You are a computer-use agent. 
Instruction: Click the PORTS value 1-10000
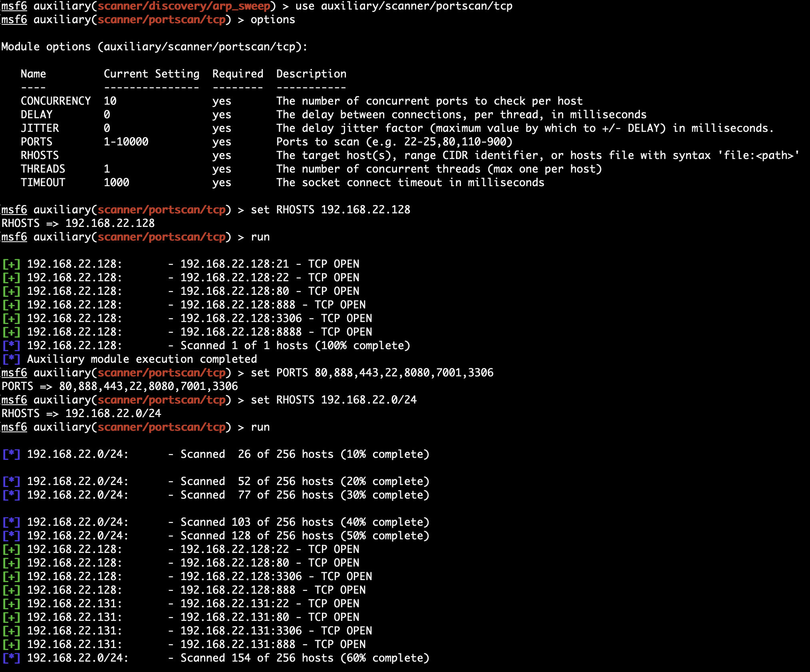[126, 142]
